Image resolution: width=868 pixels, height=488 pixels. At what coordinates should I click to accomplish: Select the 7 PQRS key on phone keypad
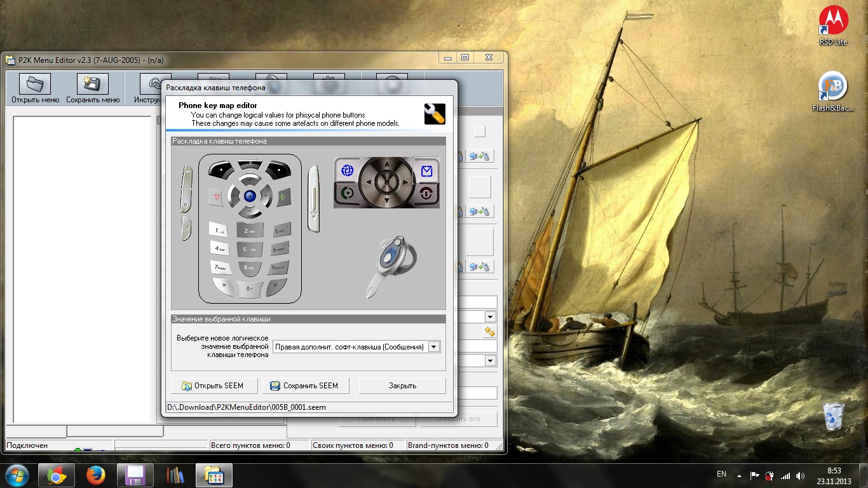(x=220, y=268)
